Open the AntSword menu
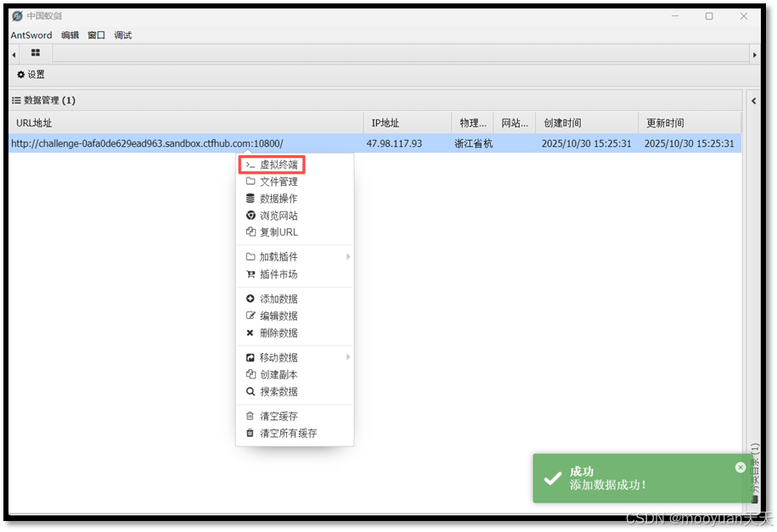The width and height of the screenshot is (777, 532). pyautogui.click(x=31, y=35)
